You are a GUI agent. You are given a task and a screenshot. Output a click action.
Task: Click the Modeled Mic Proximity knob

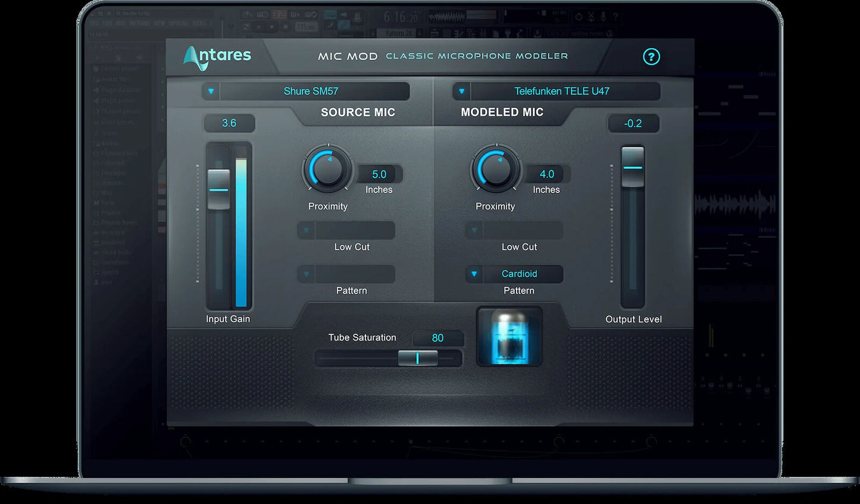point(495,168)
